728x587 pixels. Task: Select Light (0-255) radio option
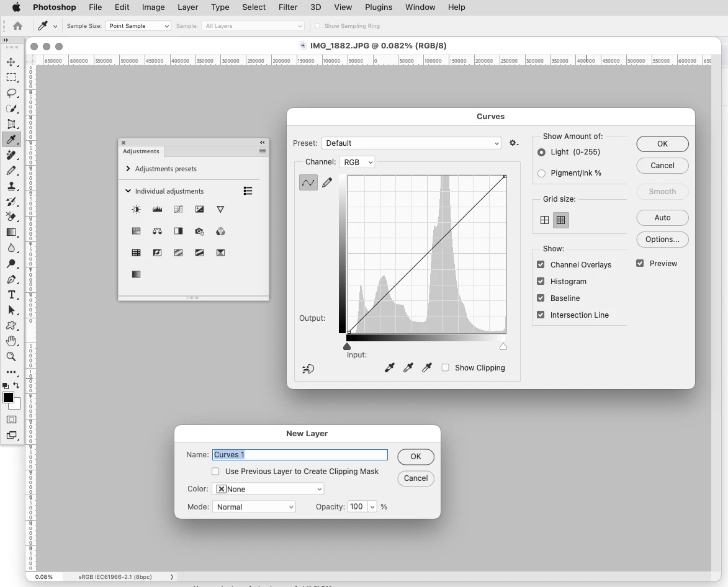541,152
